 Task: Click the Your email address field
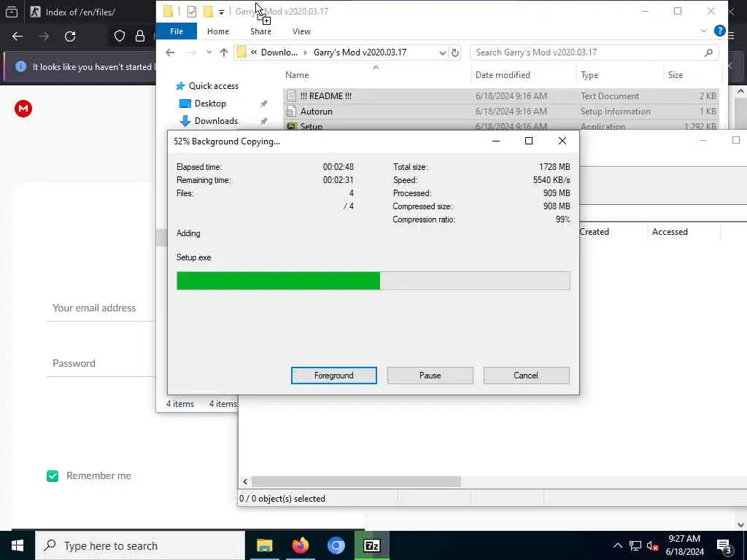click(x=101, y=308)
